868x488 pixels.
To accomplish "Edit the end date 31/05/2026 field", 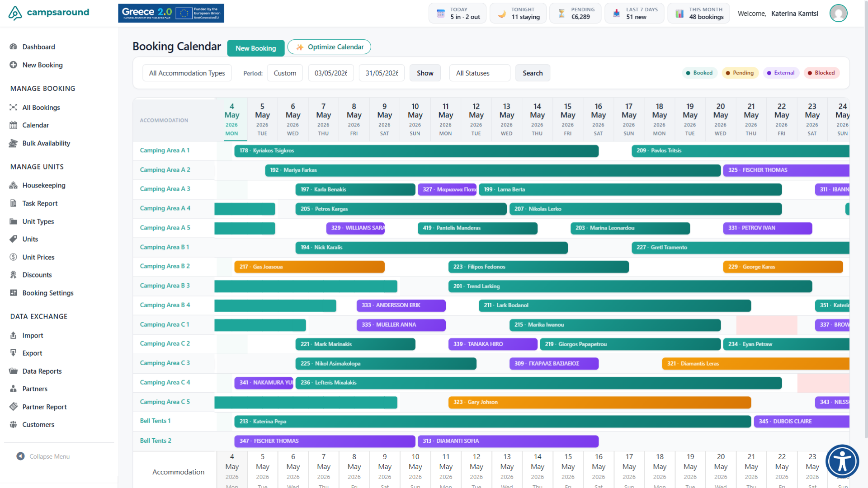I will 382,73.
